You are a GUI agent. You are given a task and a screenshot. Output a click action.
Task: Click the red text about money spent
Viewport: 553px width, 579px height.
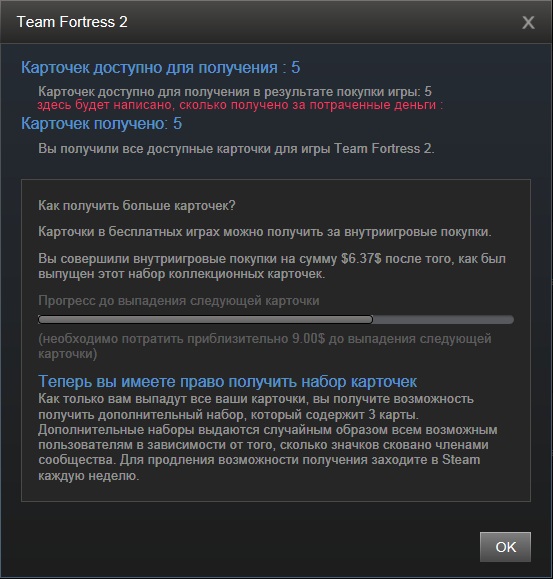[x=240, y=105]
